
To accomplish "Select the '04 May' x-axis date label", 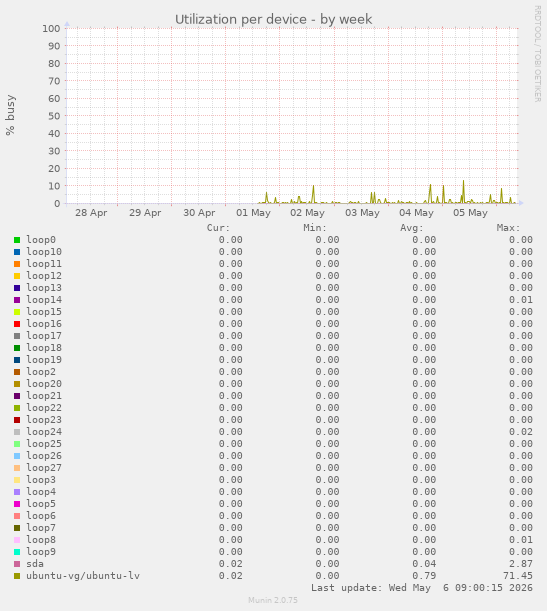I will click(416, 213).
